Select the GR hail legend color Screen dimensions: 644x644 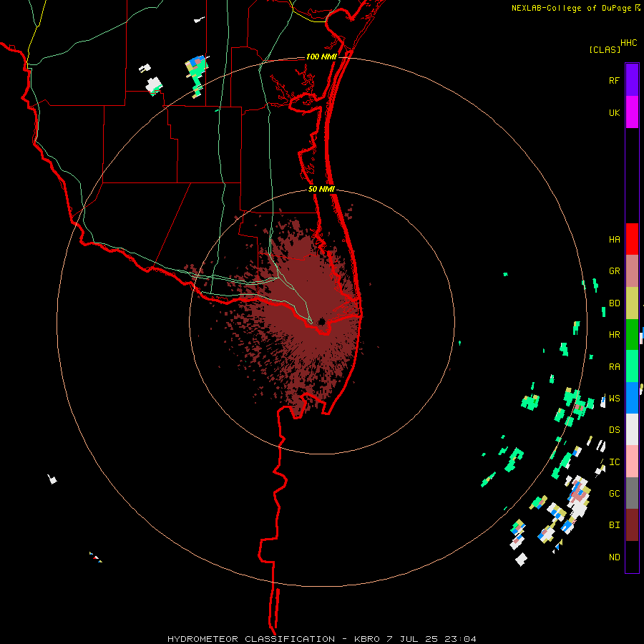pos(632,271)
